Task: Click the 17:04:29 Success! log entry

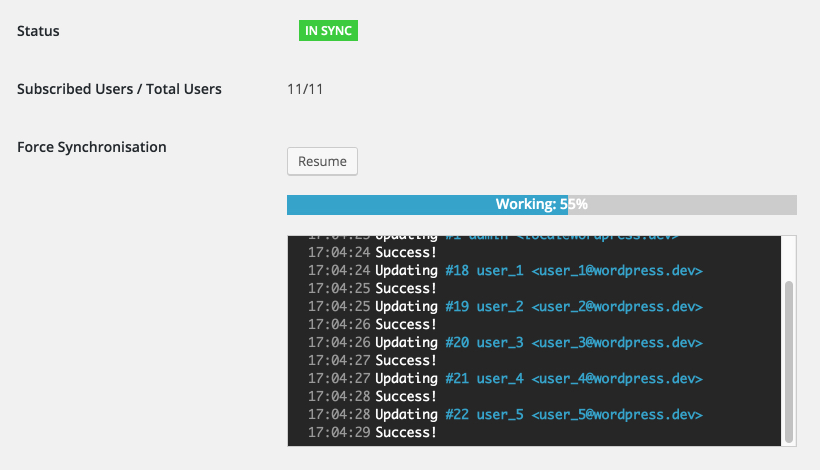Action: tap(372, 433)
